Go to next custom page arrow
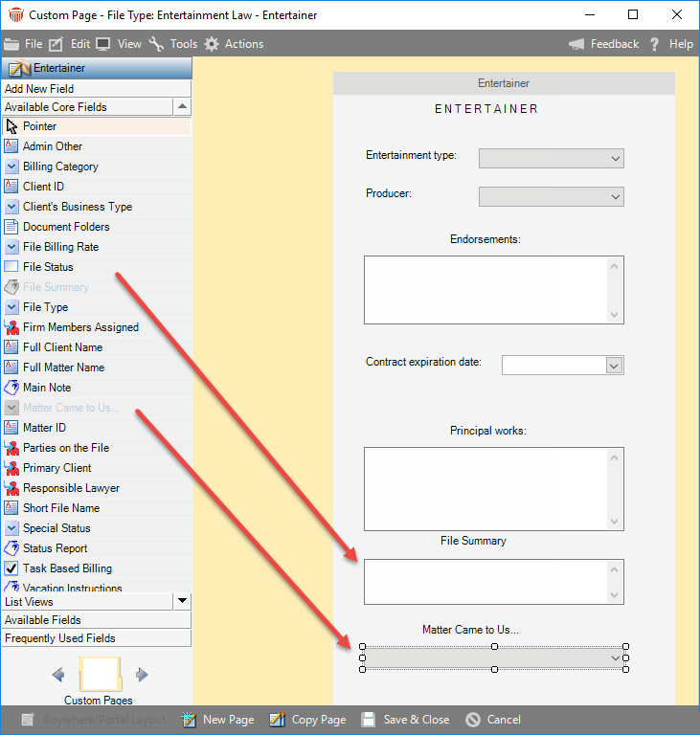This screenshot has height=735, width=700. 143,675
